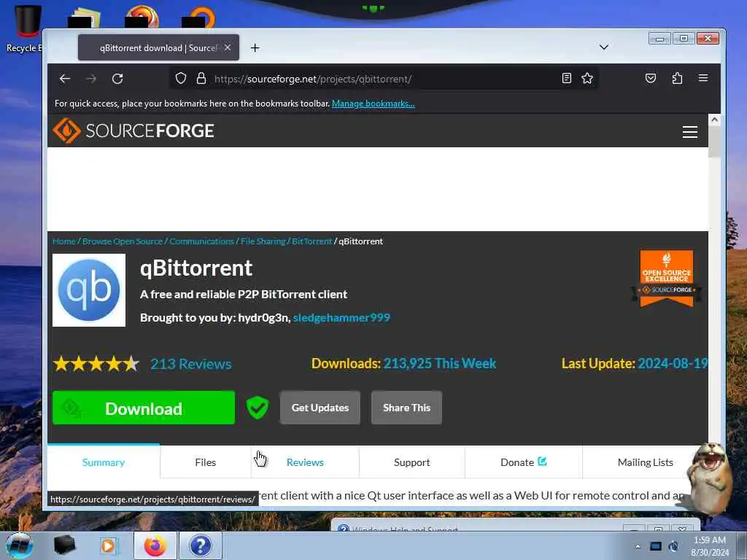
Task: Click Help and Support taskbar icon
Action: pyautogui.click(x=200, y=545)
